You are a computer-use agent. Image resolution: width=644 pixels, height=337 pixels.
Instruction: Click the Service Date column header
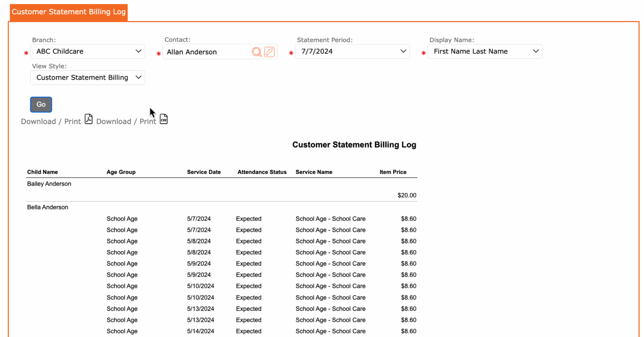tap(204, 172)
